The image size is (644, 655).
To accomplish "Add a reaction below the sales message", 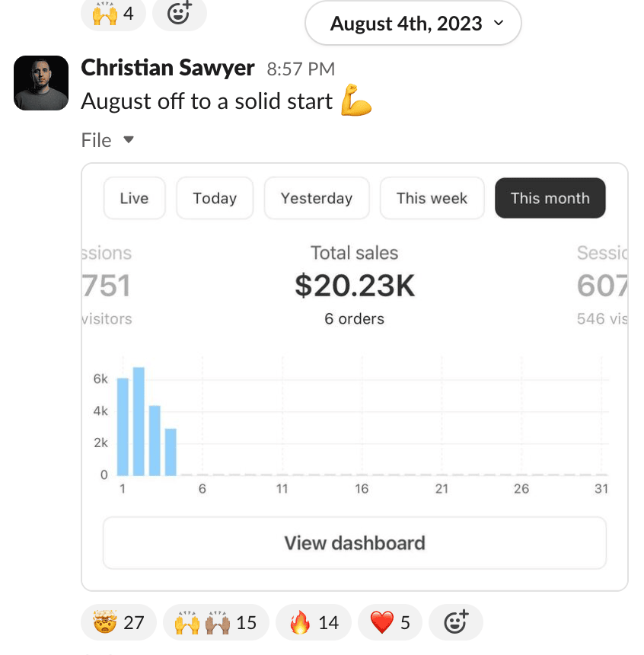I will click(455, 622).
